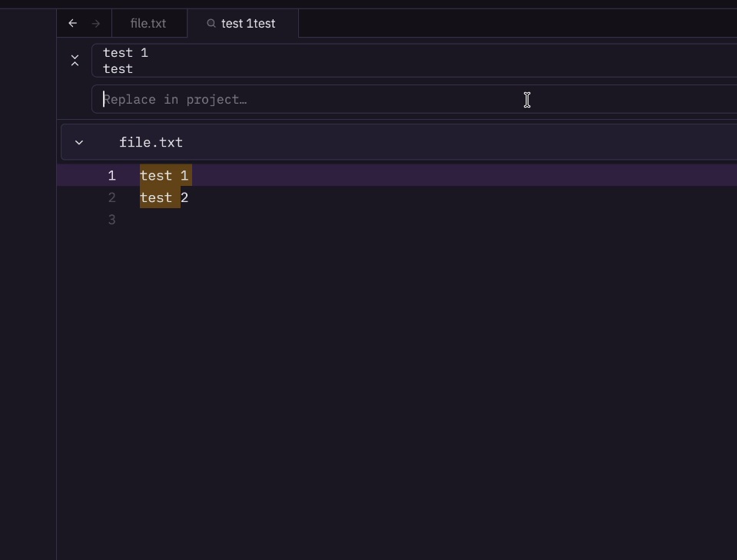737x560 pixels.
Task: Select line number 1 in gutter
Action: click(112, 176)
